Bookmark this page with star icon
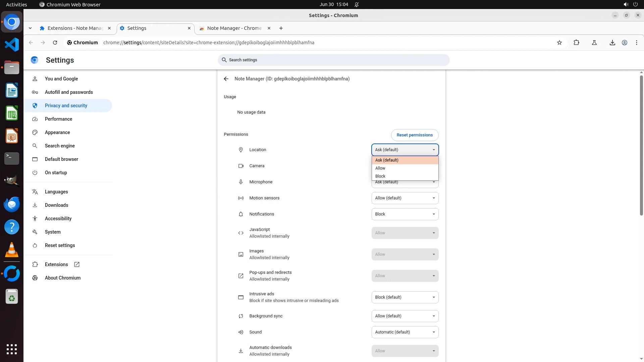 pos(559,43)
